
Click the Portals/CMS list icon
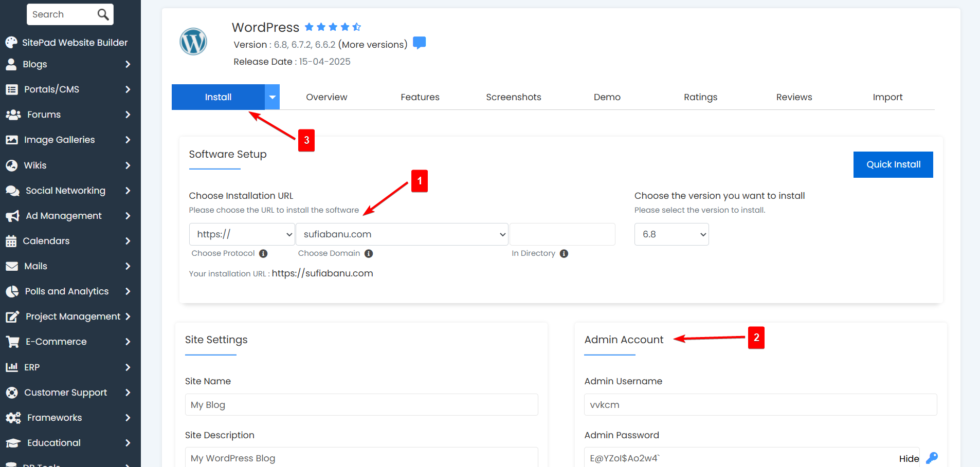[x=12, y=89]
